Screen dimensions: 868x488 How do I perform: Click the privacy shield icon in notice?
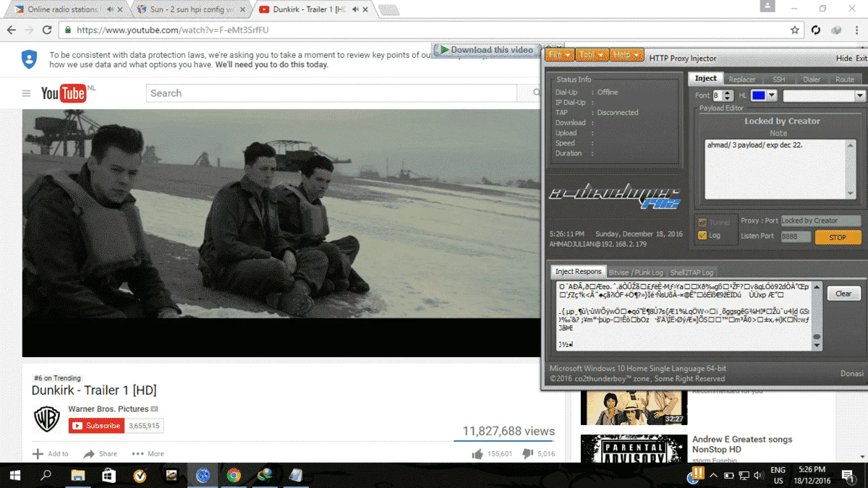pos(29,59)
